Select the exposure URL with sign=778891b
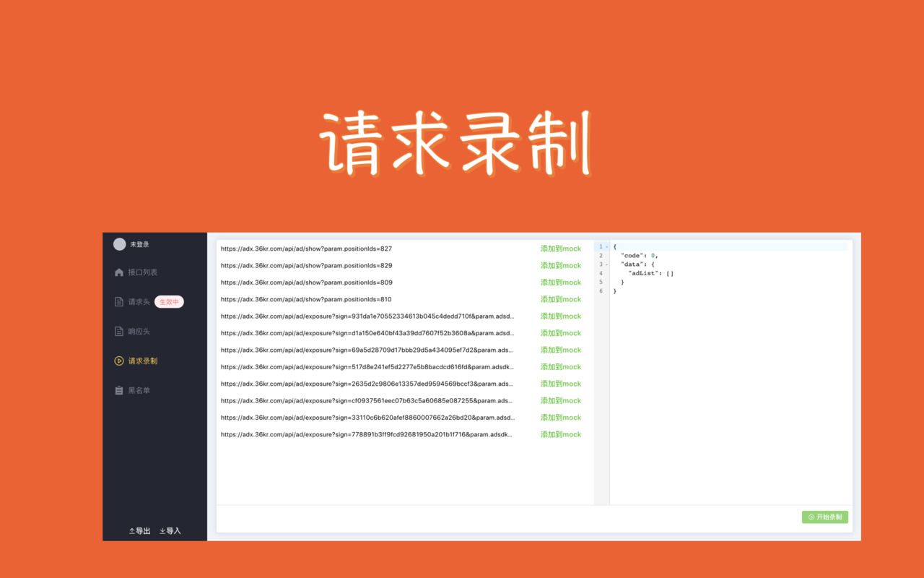Image resolution: width=924 pixels, height=578 pixels. 367,434
